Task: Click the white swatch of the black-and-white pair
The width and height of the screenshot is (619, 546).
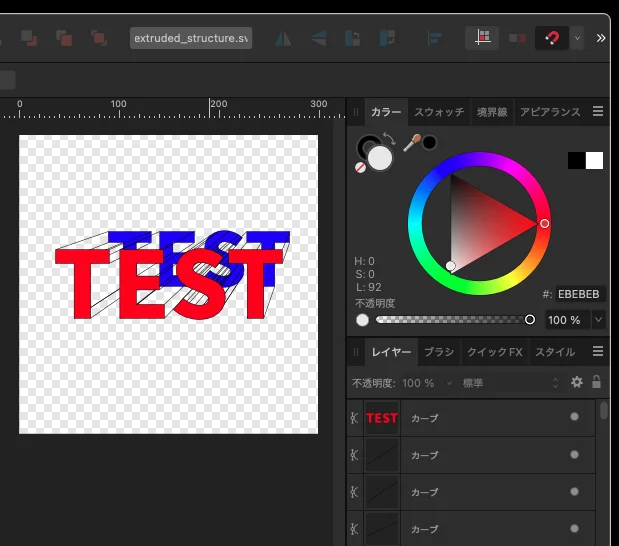Action: [595, 161]
